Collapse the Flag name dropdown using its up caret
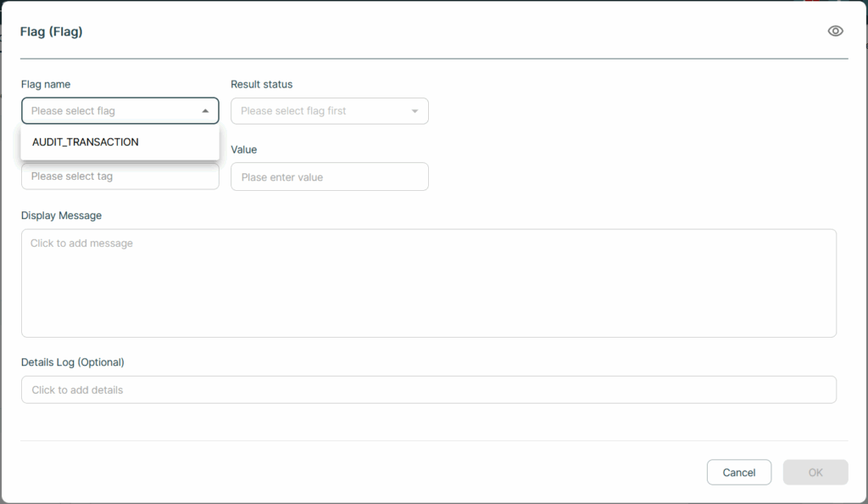 [x=205, y=111]
